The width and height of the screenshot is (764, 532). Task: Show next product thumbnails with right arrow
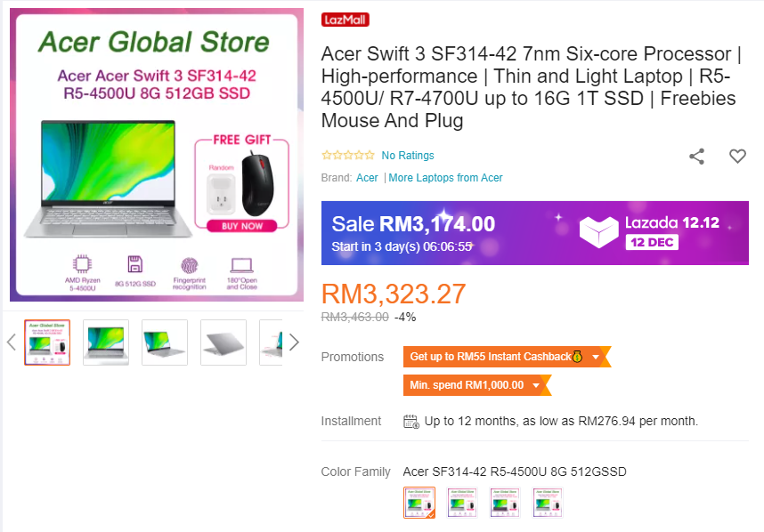[x=294, y=343]
